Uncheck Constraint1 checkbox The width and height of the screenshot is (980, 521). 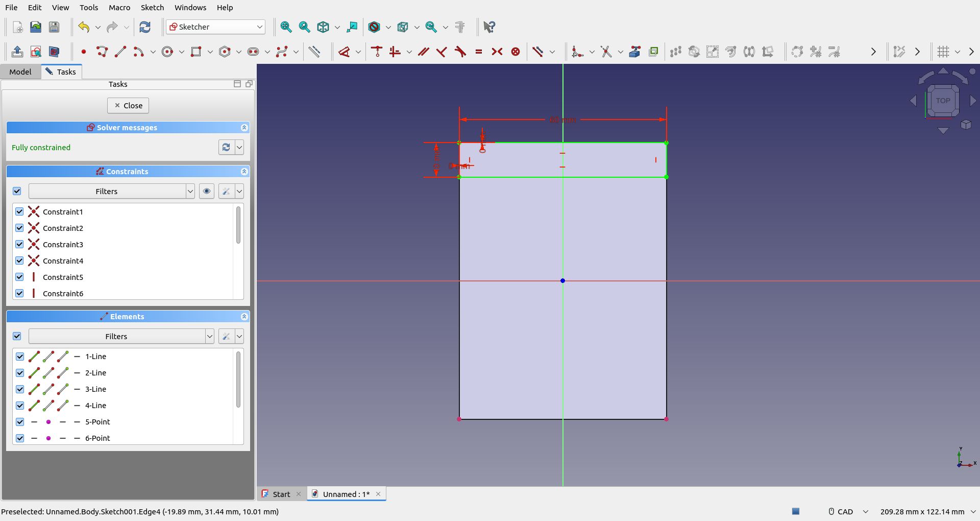click(x=19, y=211)
